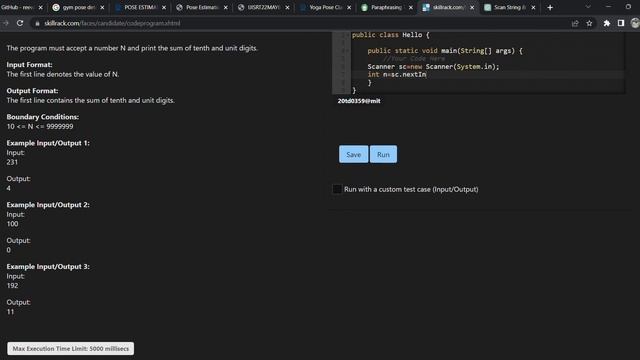
Task: Close the Paraphrasing tab
Action: (411, 7)
